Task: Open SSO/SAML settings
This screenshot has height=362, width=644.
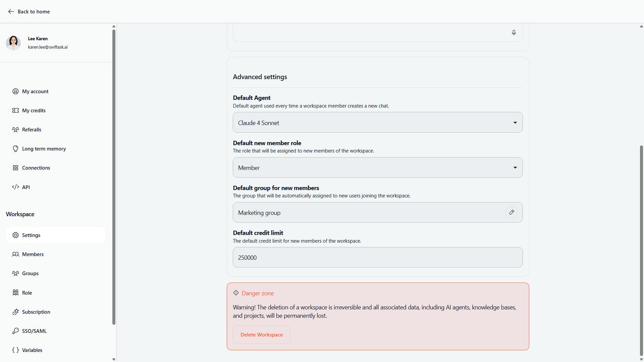Action: point(34,331)
